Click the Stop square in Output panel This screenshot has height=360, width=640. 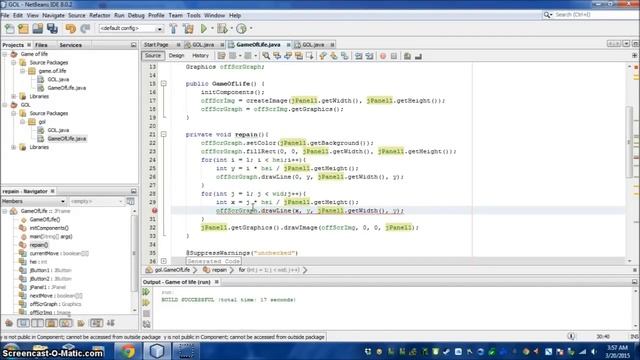[146, 313]
